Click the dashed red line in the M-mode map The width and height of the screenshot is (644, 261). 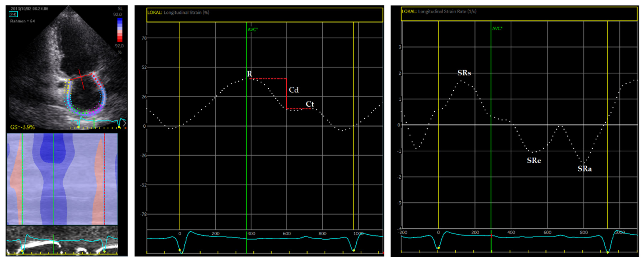pyautogui.click(x=105, y=179)
